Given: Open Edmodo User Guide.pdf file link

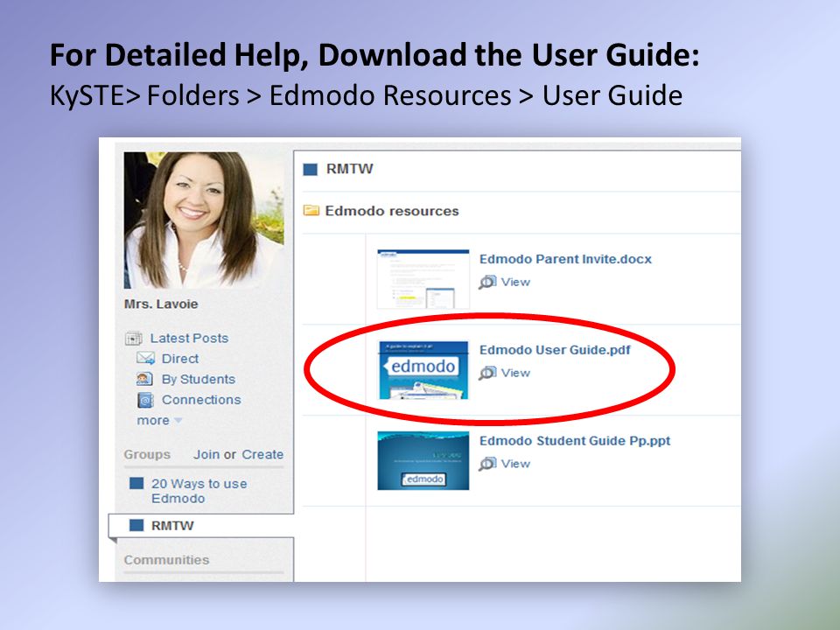Looking at the screenshot, I should pos(555,350).
